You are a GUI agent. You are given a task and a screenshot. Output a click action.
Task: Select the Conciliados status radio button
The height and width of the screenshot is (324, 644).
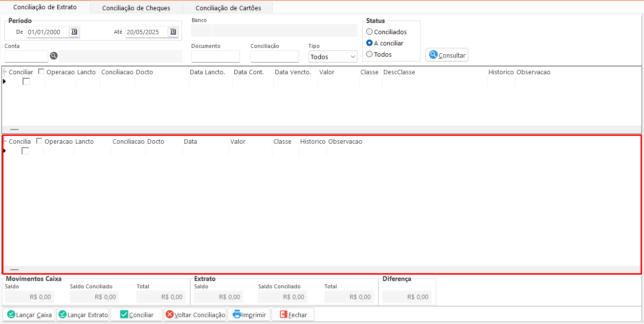(x=370, y=32)
